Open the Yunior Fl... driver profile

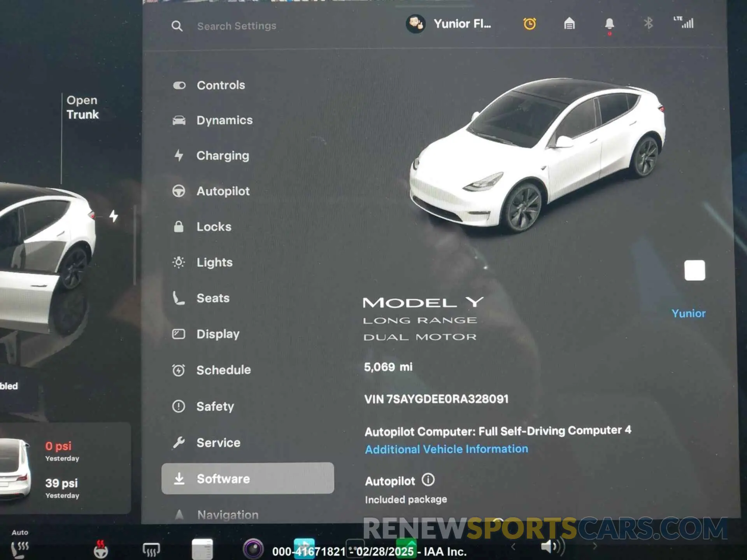click(x=449, y=24)
